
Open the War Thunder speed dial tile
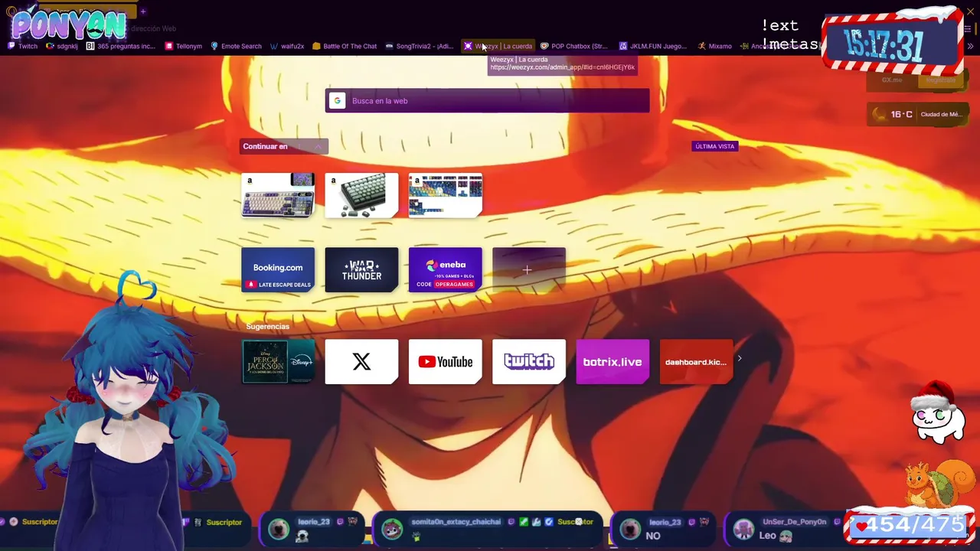tap(361, 269)
